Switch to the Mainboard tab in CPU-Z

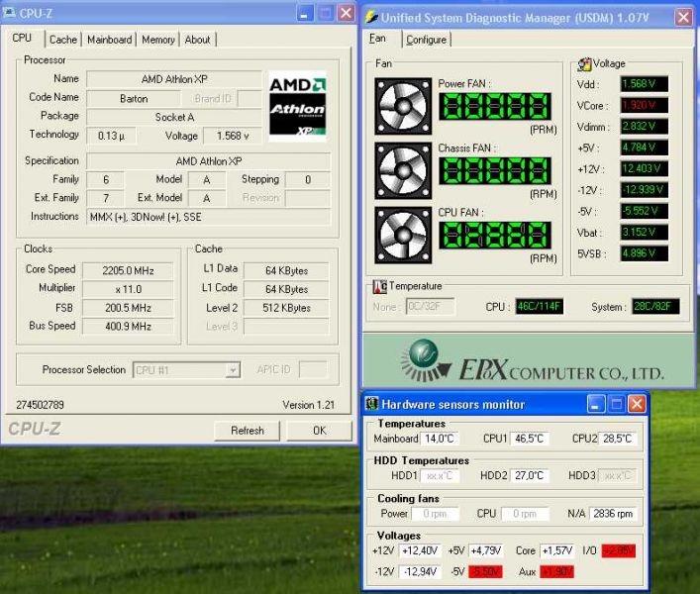click(109, 40)
